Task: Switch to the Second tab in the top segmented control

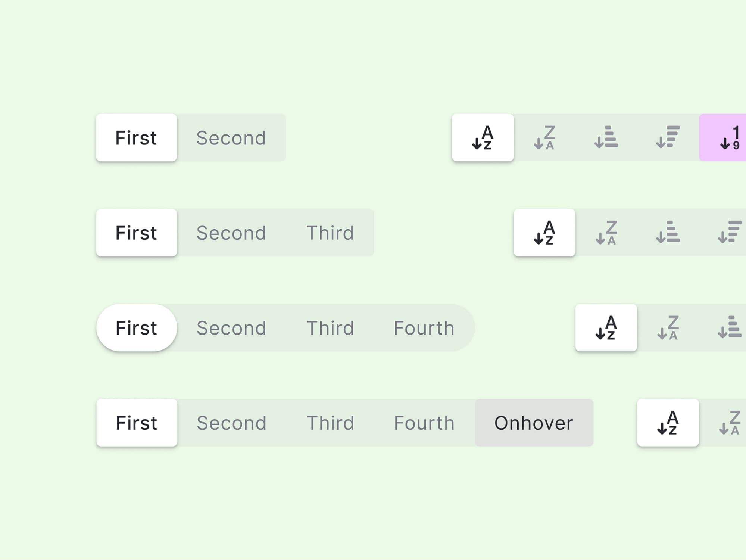Action: tap(231, 138)
